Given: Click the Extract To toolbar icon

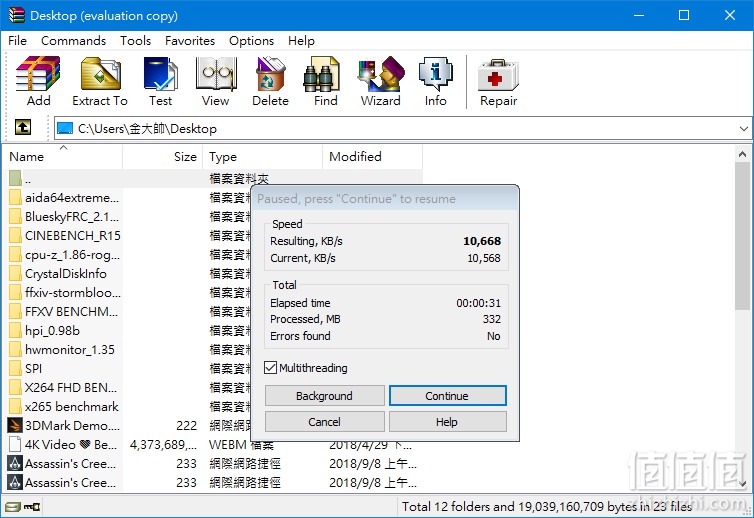Looking at the screenshot, I should tap(100, 74).
